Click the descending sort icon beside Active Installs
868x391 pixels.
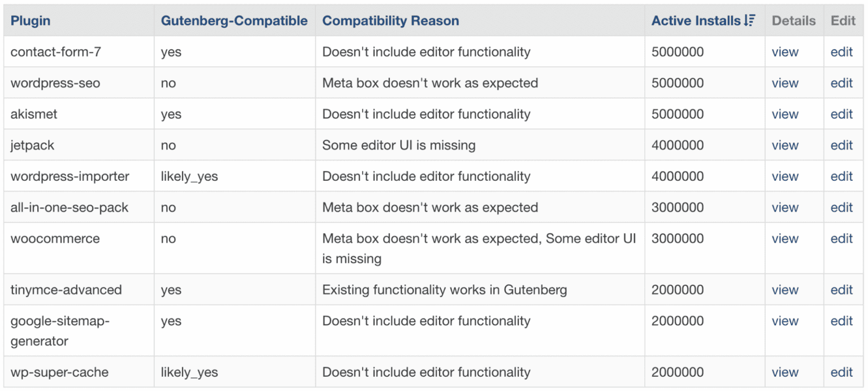pyautogui.click(x=750, y=20)
